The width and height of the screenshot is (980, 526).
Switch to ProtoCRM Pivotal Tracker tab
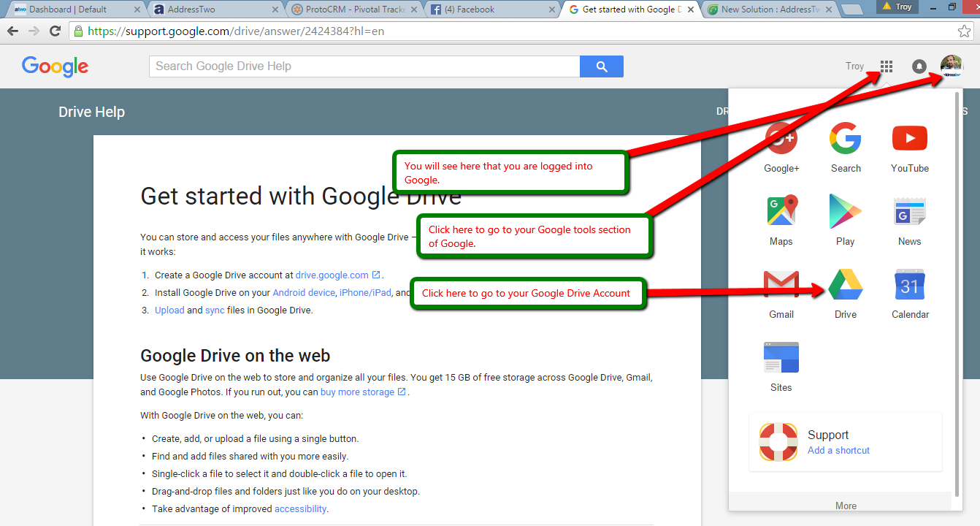point(352,9)
